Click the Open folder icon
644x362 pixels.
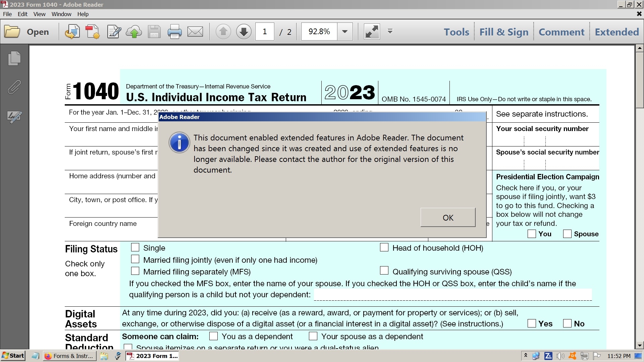tap(12, 32)
